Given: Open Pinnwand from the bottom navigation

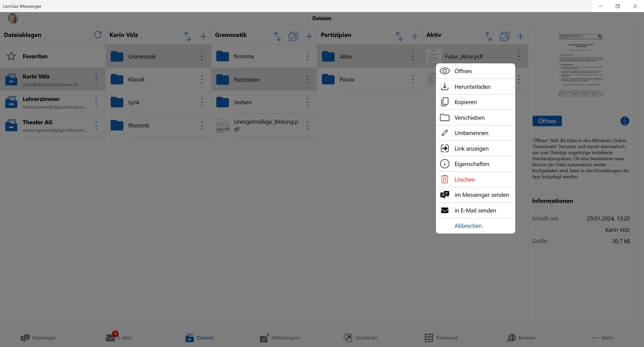Looking at the screenshot, I should 441,338.
